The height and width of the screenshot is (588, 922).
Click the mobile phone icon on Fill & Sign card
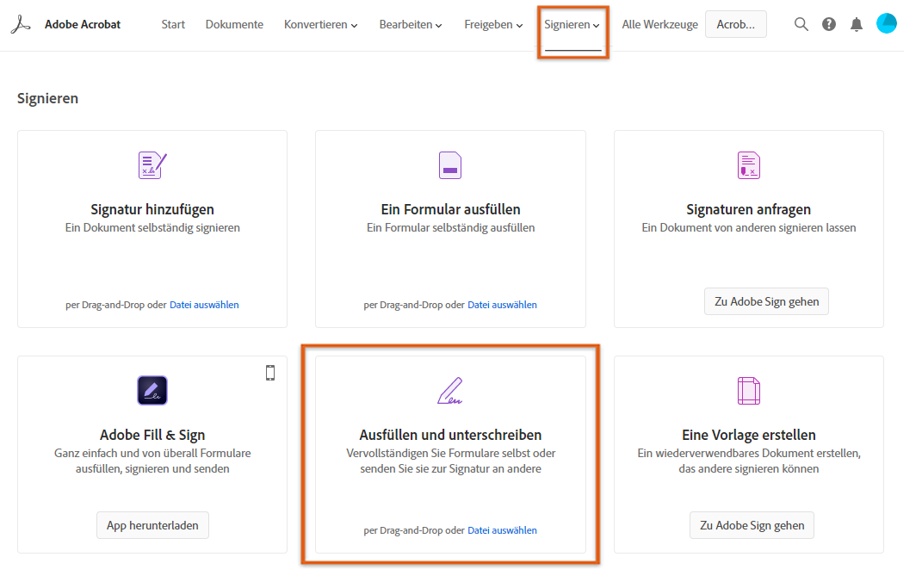(x=270, y=372)
